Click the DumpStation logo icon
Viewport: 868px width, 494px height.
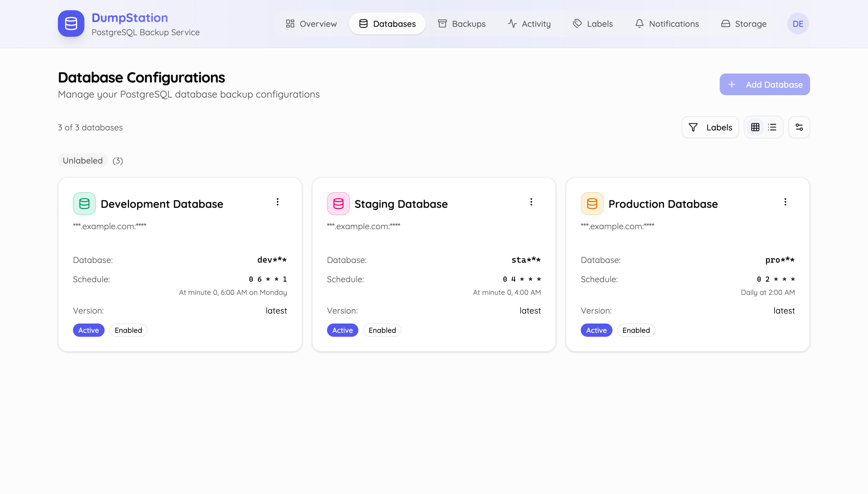tap(71, 23)
